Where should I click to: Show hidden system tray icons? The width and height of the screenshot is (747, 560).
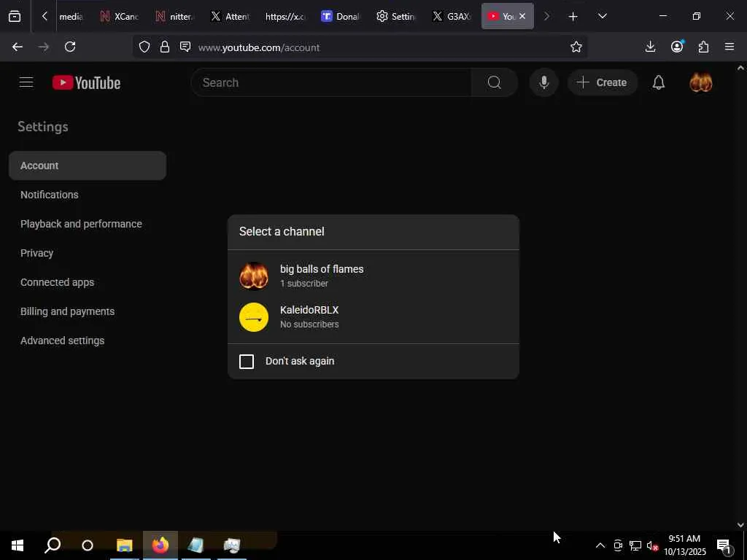[x=600, y=545]
